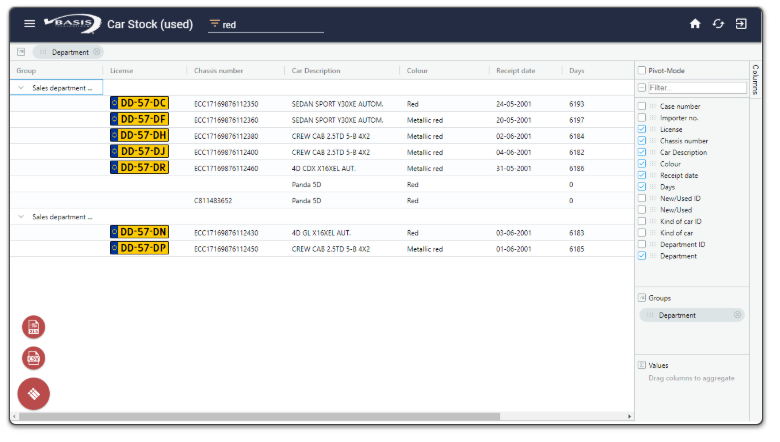The width and height of the screenshot is (780, 442).
Task: Check the Case number column checkbox
Action: point(642,106)
